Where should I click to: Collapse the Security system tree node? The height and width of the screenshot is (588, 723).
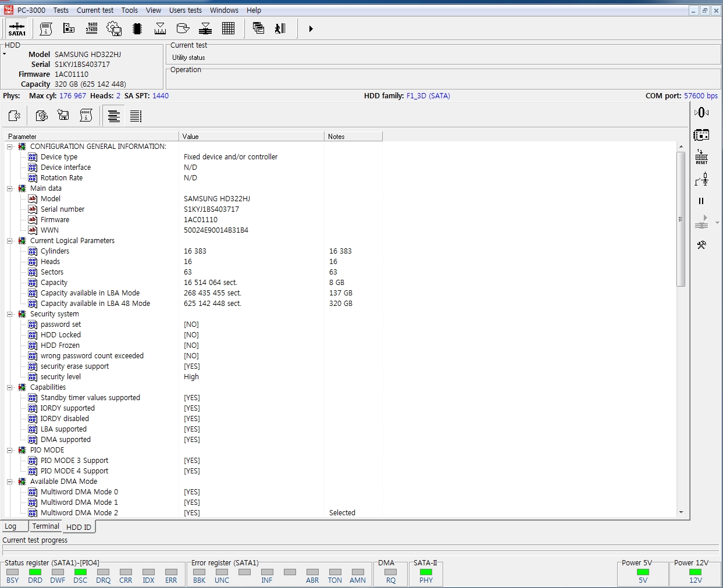10,314
